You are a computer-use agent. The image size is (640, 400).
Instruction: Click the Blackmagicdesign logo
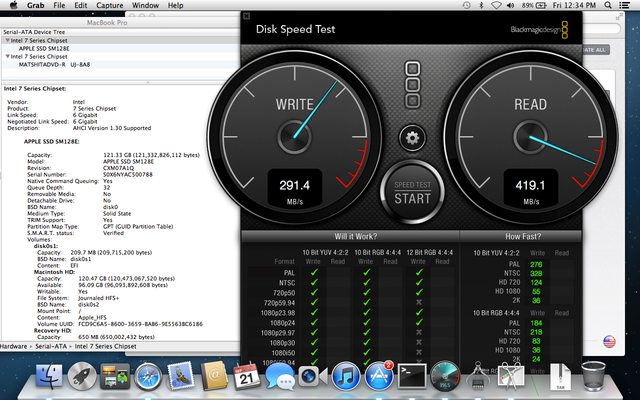(x=539, y=30)
